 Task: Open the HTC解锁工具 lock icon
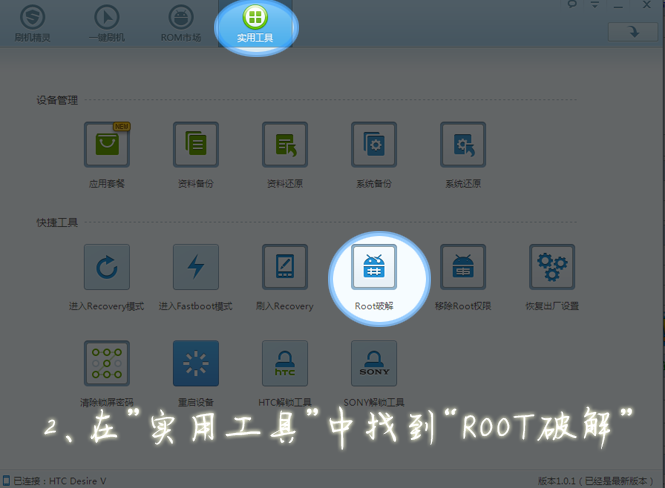[x=285, y=363]
